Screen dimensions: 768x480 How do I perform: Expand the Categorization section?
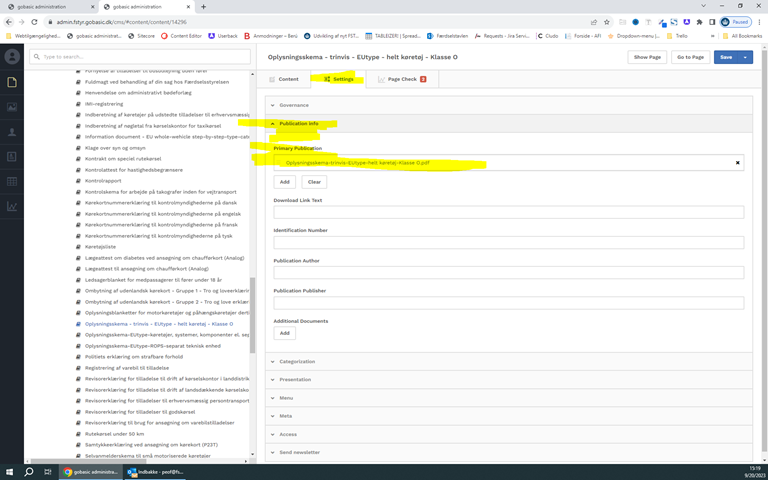tap(297, 361)
